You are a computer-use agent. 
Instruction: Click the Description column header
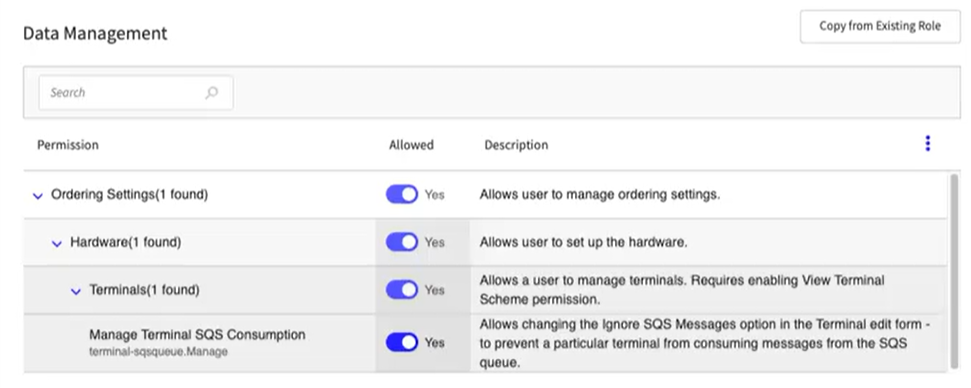point(516,145)
